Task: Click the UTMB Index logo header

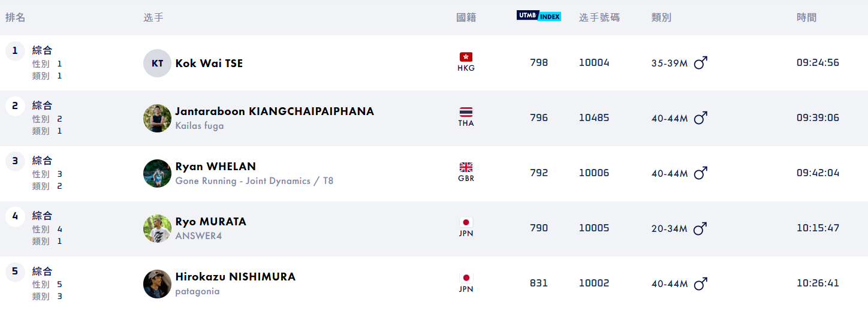Action: click(538, 16)
